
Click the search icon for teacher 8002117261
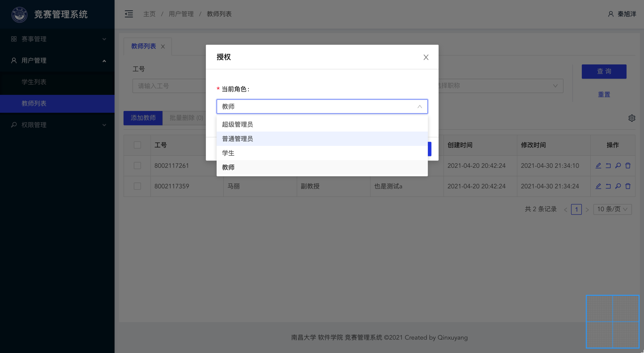618,166
